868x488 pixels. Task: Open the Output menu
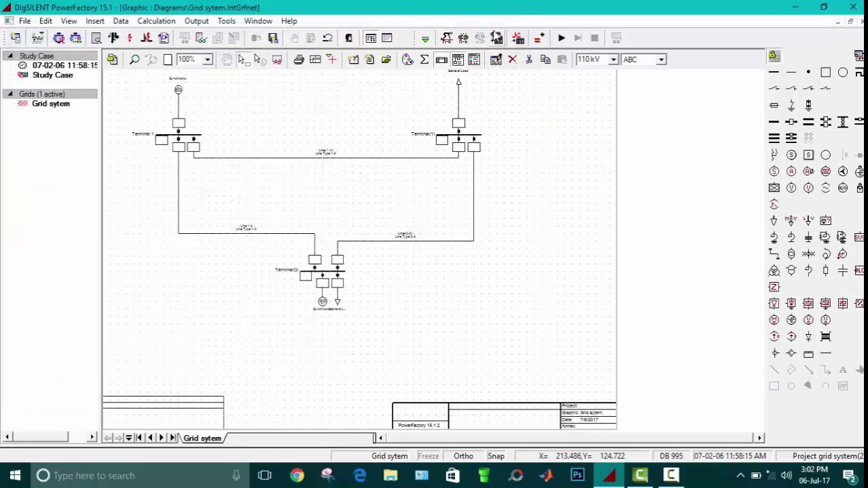(197, 21)
